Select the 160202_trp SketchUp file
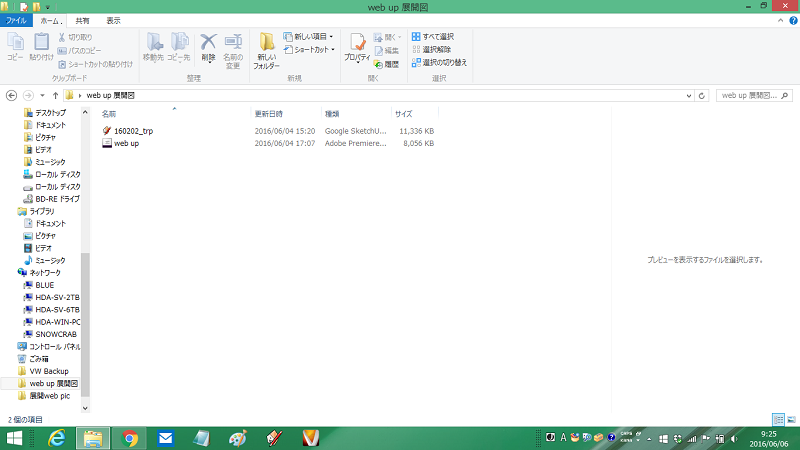This screenshot has height=450, width=800. coord(133,131)
